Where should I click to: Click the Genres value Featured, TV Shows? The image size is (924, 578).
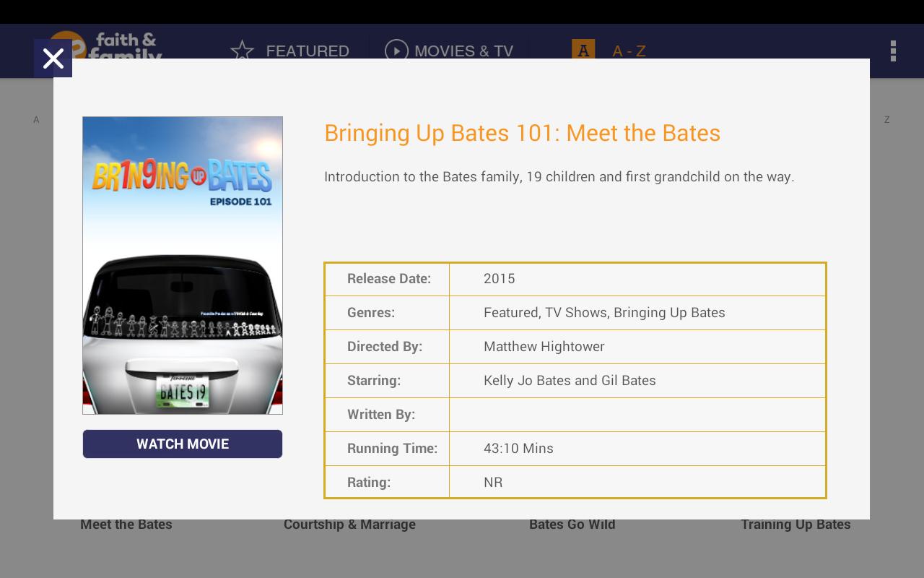[x=604, y=312]
